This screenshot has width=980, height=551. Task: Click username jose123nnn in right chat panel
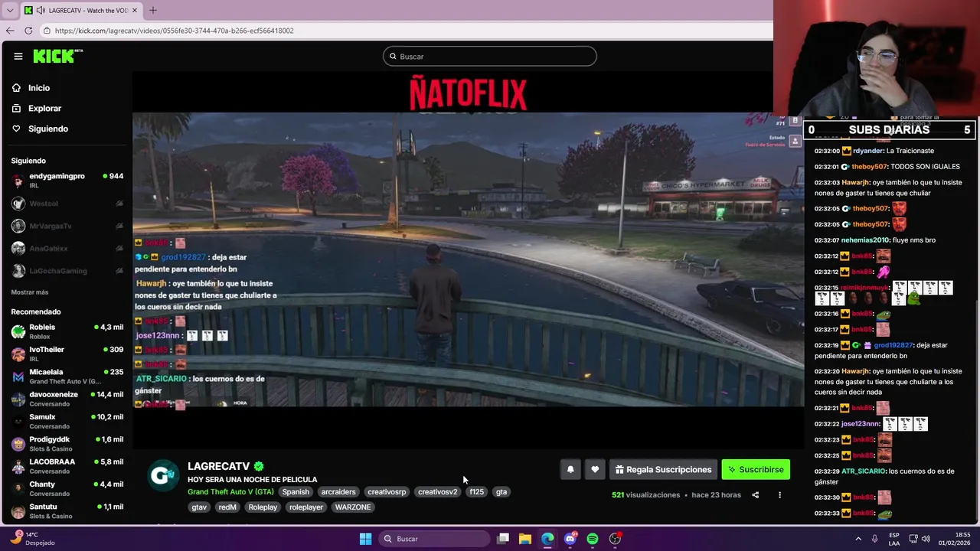(x=861, y=424)
